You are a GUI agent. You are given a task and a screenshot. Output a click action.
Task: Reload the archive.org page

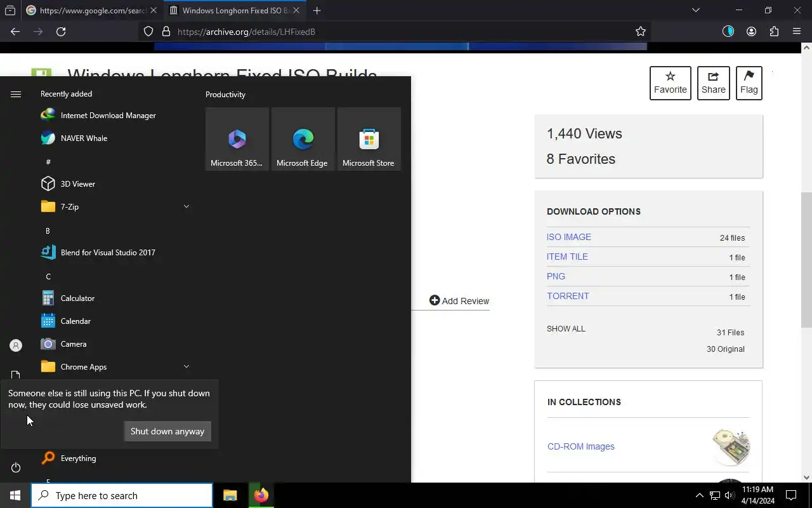[x=61, y=31]
